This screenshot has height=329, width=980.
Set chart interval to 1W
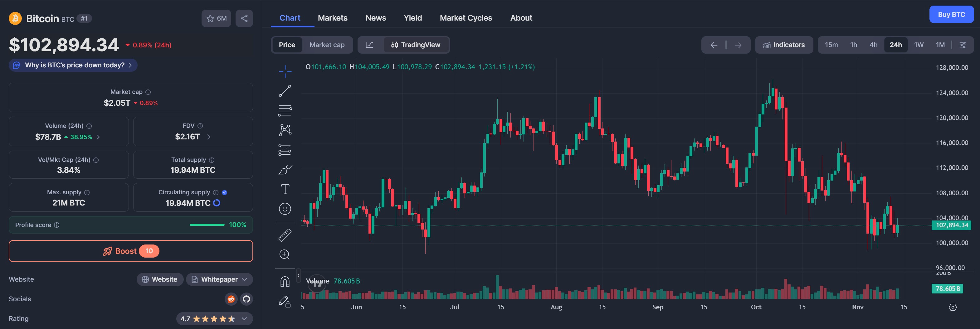[x=919, y=45]
